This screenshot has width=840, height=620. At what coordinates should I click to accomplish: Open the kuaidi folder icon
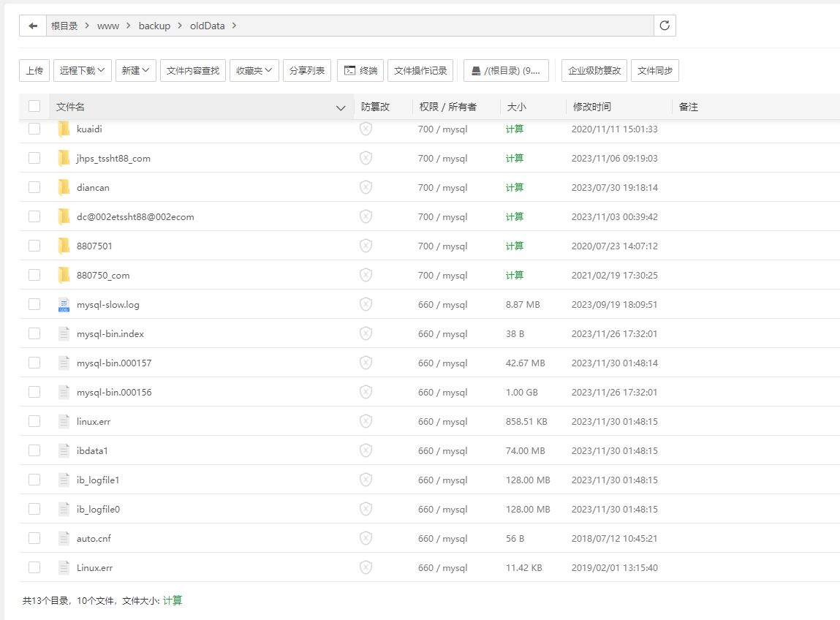click(64, 129)
